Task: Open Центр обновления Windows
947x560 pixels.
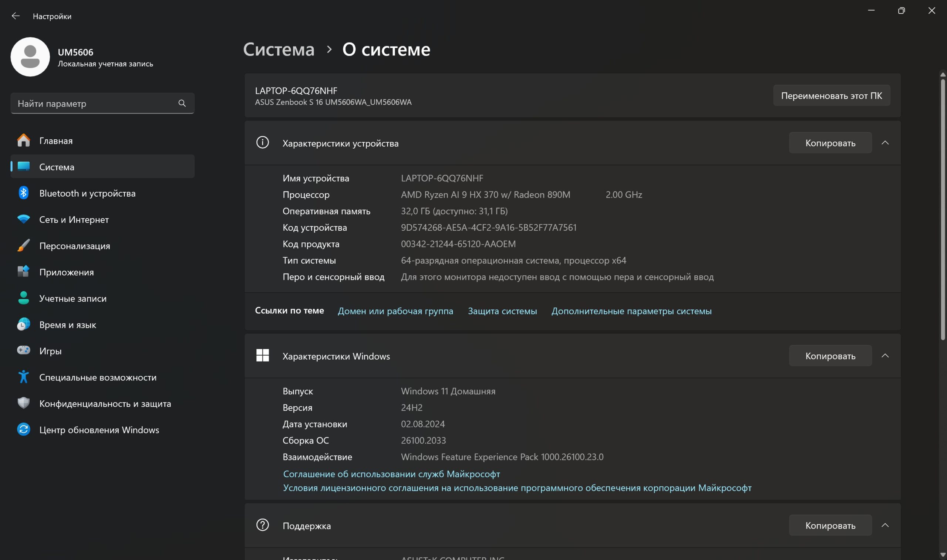Action: [x=102, y=430]
